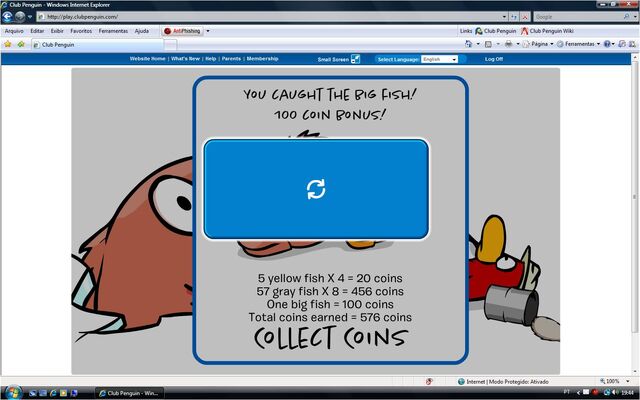
Task: Click the system tray clock
Action: pyautogui.click(x=628, y=393)
